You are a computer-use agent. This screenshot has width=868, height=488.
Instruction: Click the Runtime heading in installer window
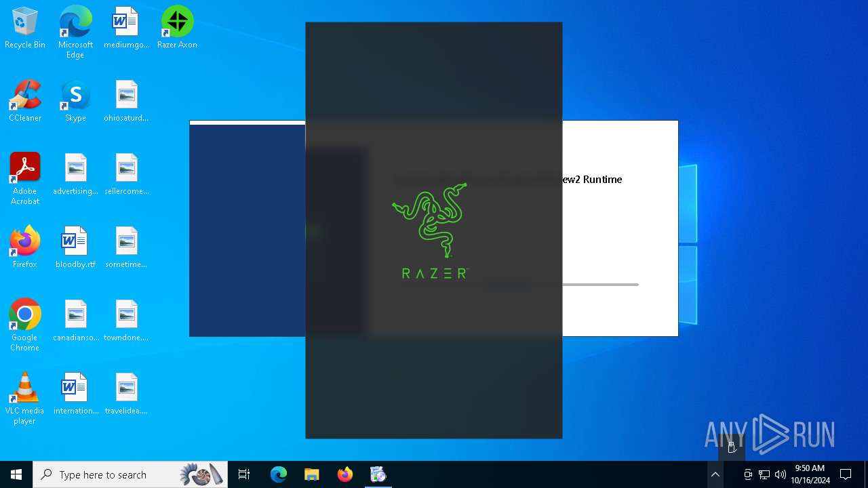[593, 180]
